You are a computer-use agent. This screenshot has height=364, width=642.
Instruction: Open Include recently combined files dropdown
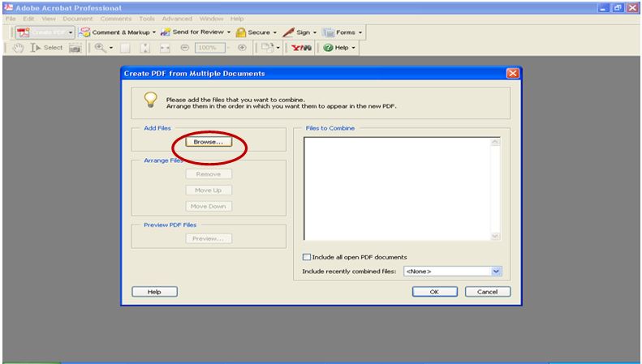pos(496,271)
